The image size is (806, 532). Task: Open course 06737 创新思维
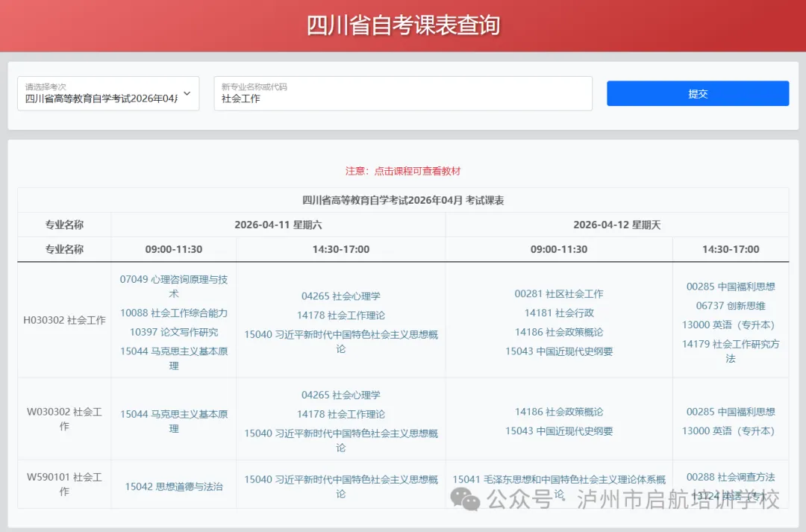(x=731, y=306)
